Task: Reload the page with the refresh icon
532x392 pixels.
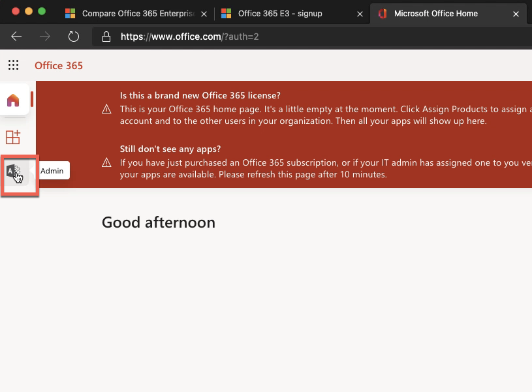Action: click(x=73, y=37)
